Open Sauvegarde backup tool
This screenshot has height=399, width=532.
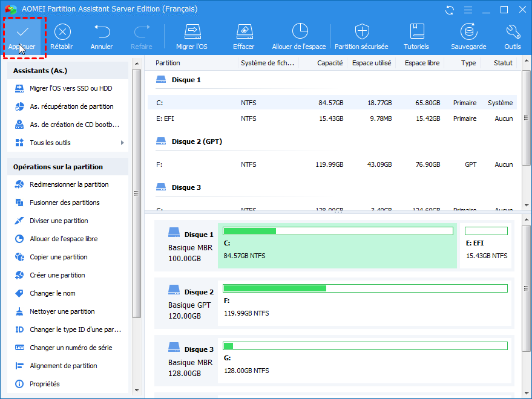pyautogui.click(x=468, y=36)
